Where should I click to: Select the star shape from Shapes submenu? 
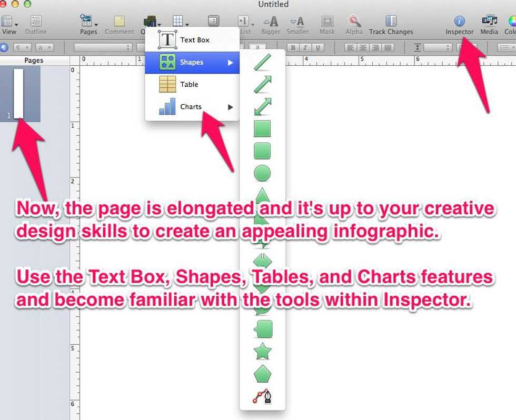pyautogui.click(x=262, y=351)
